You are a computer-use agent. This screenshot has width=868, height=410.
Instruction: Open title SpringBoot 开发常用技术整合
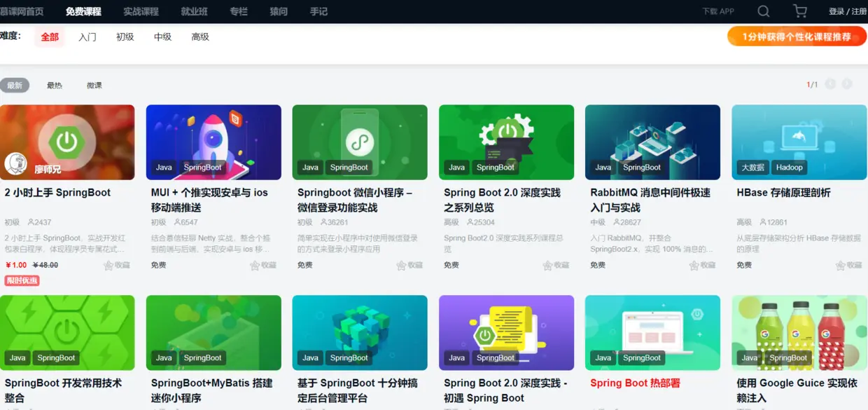[x=63, y=390]
